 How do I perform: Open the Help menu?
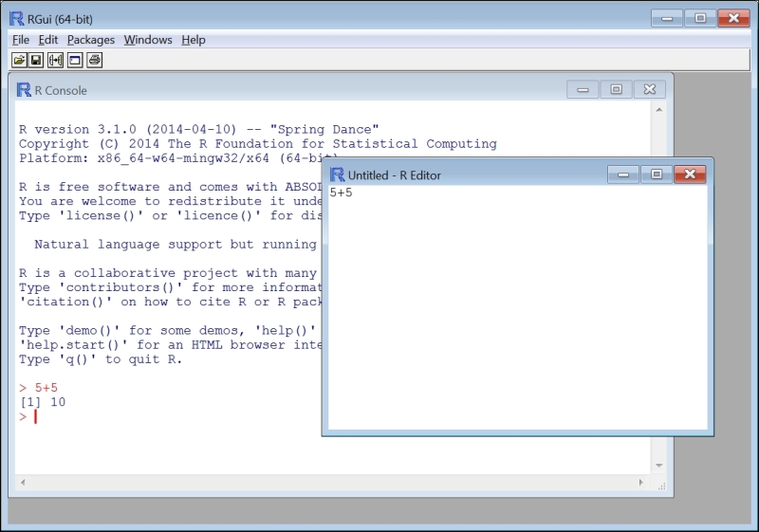(x=194, y=40)
